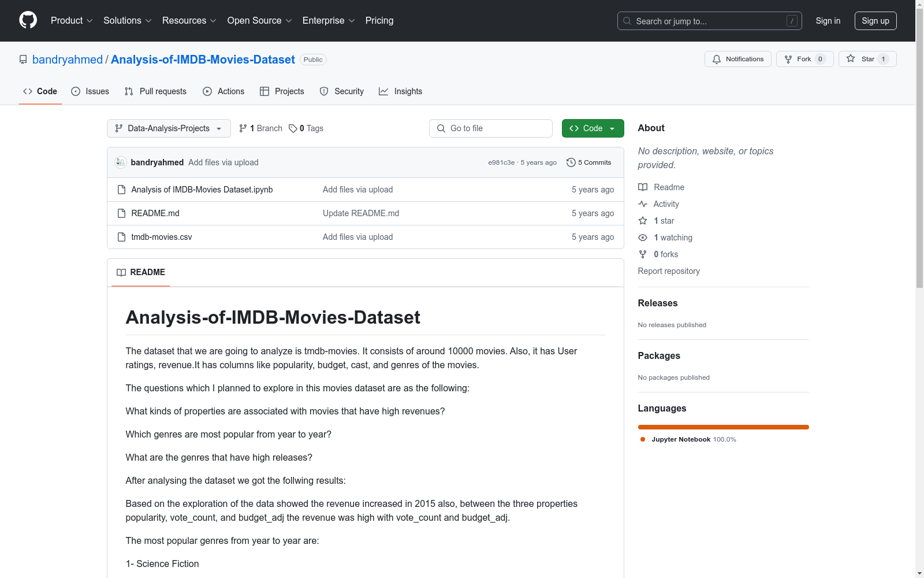Select the README tab
The height and width of the screenshot is (578, 924).
click(x=141, y=272)
